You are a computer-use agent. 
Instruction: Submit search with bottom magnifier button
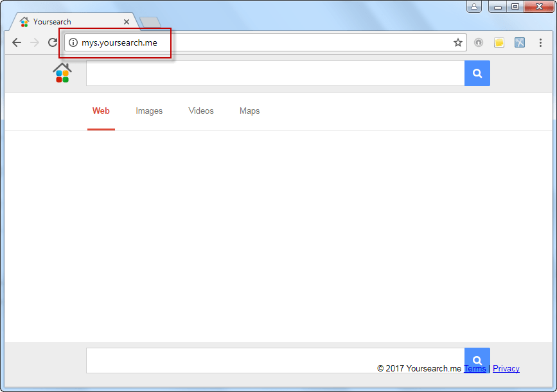[477, 360]
